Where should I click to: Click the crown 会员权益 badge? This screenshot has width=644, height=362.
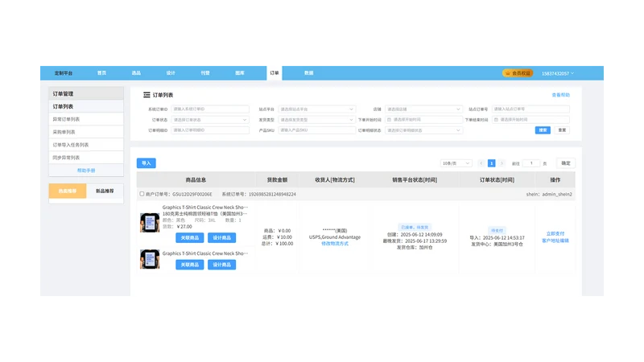(518, 73)
